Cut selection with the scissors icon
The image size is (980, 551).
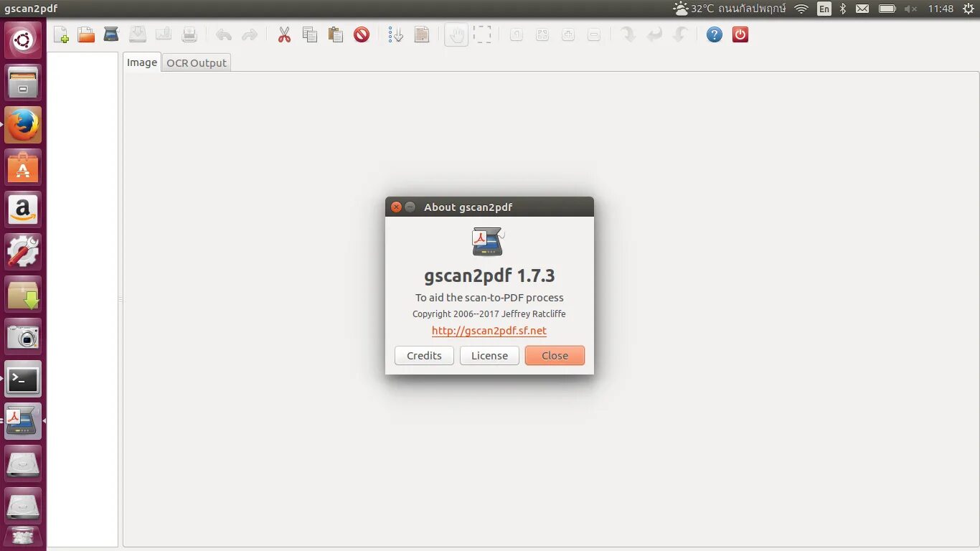285,34
